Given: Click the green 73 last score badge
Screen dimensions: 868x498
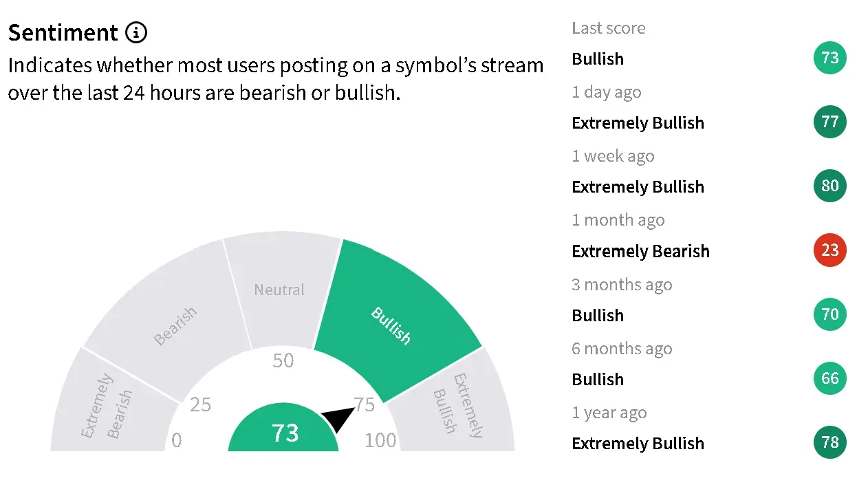Looking at the screenshot, I should coord(830,58).
